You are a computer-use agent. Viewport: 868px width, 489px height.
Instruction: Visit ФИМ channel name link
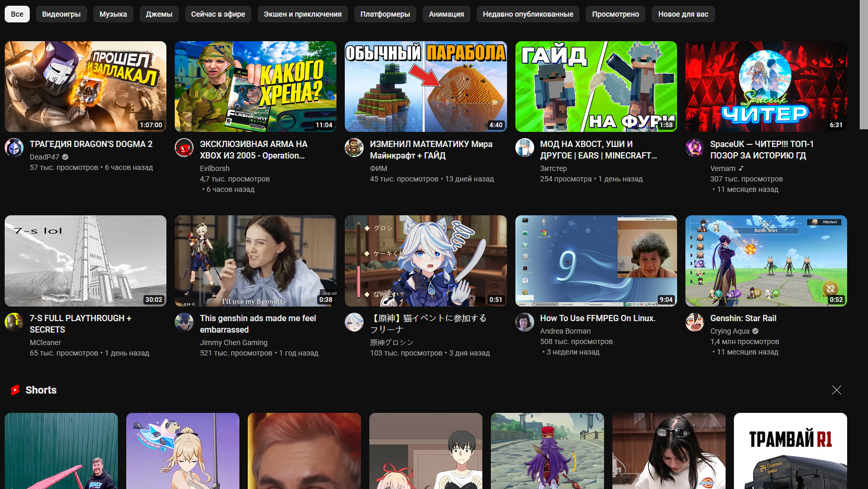(x=379, y=168)
